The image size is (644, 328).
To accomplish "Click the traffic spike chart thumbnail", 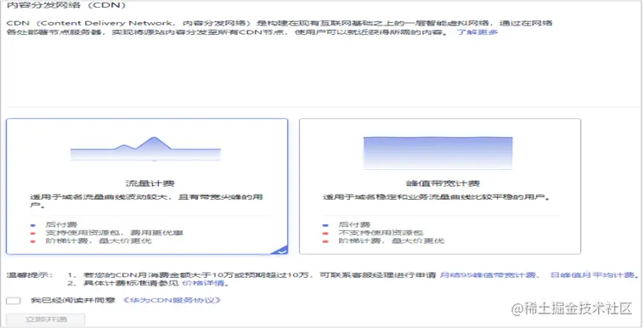I will pyautogui.click(x=146, y=149).
